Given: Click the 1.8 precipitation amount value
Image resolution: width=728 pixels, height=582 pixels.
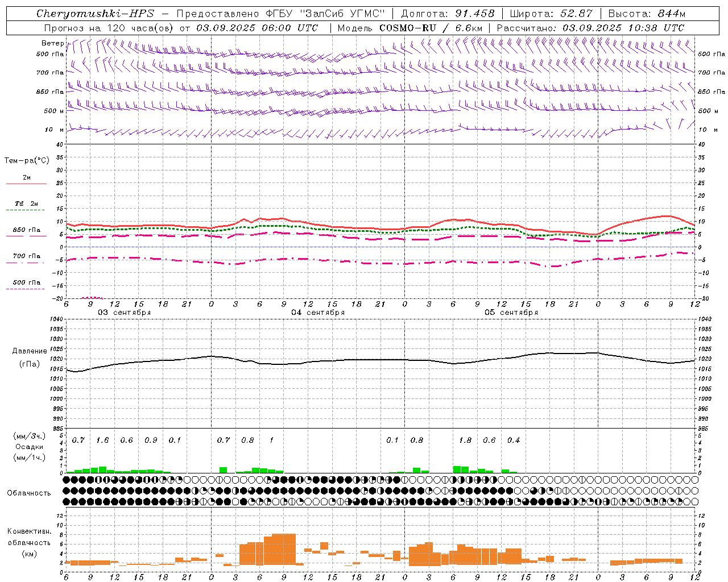Looking at the screenshot, I should point(465,440).
